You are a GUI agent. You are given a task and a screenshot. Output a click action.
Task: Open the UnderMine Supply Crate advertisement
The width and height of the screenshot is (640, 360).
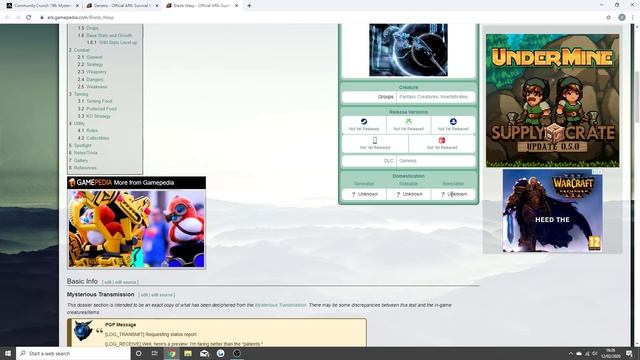[x=552, y=100]
